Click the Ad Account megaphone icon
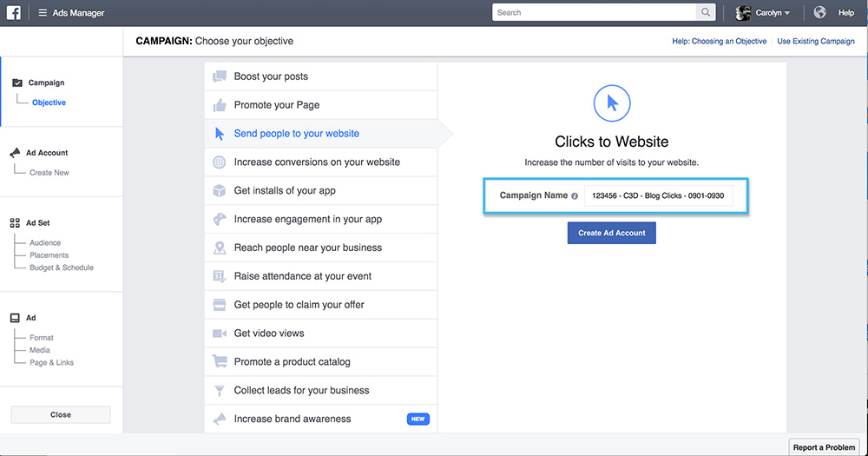 tap(15, 152)
